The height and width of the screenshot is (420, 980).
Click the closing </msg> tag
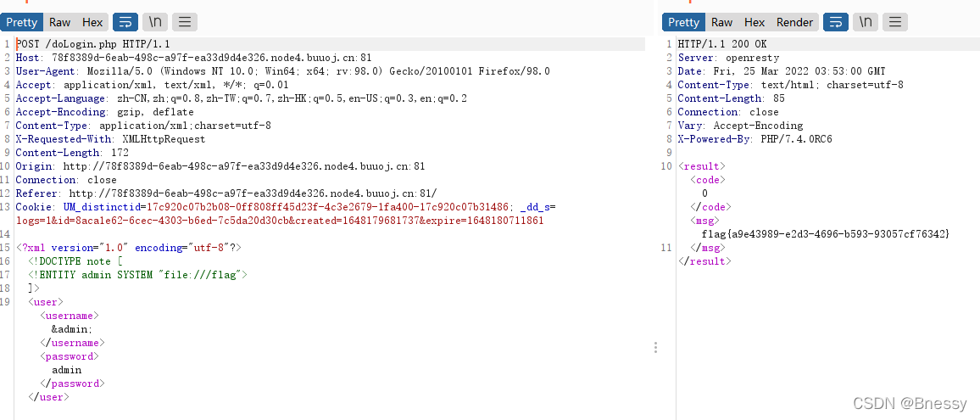coord(708,248)
